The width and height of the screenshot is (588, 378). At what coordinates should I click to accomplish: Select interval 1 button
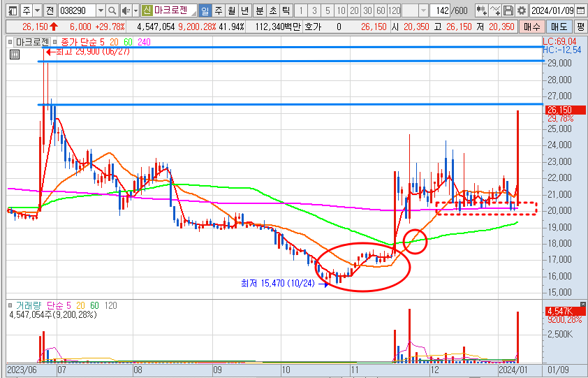301,10
